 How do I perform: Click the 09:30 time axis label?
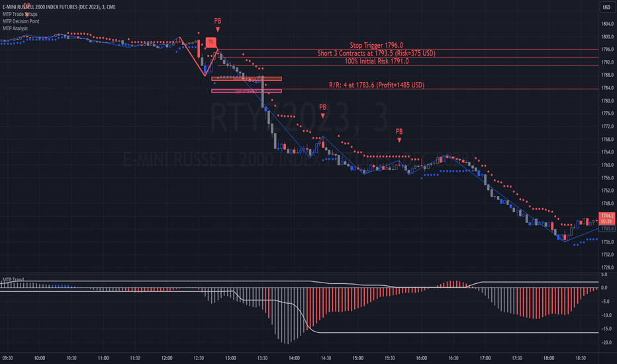[7, 358]
